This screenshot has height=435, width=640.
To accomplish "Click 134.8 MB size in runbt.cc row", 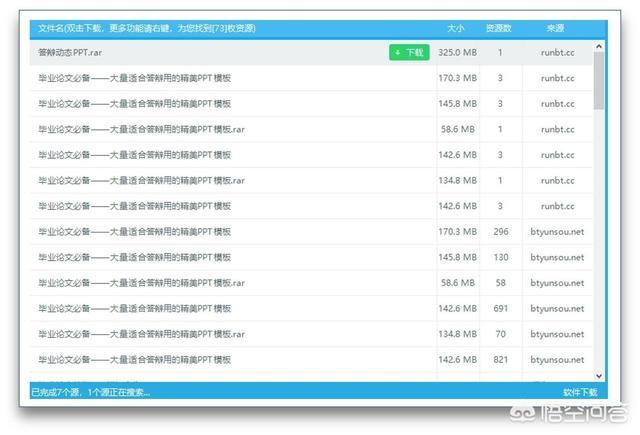I will point(458,180).
